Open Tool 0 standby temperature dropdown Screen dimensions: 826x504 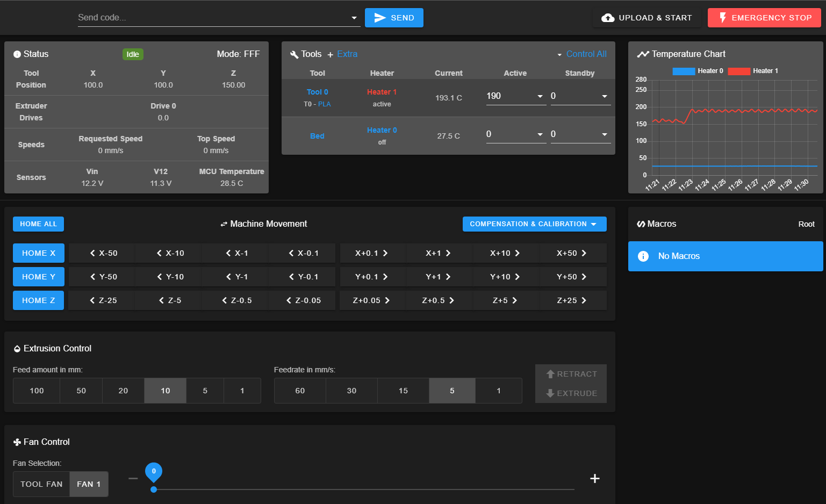tap(605, 96)
